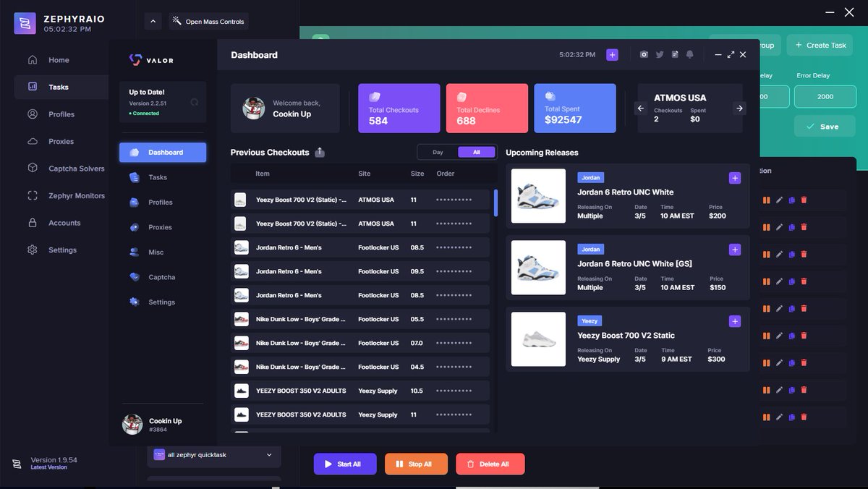Add Jordan 6 Retro UNC White with plus button
The height and width of the screenshot is (489, 868).
pyautogui.click(x=735, y=178)
